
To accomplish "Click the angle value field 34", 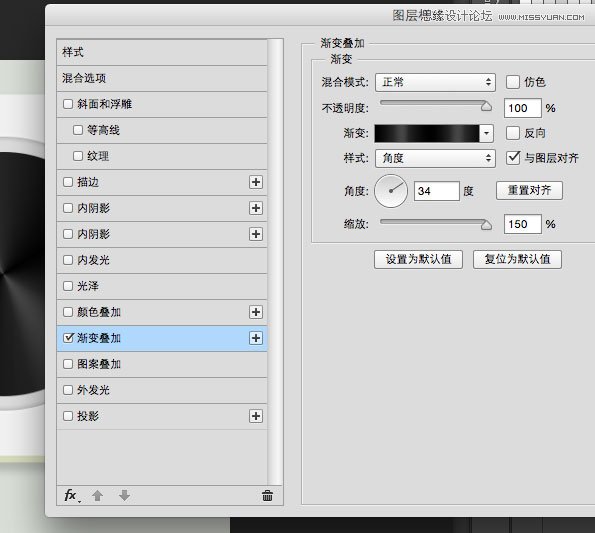I will (x=437, y=191).
